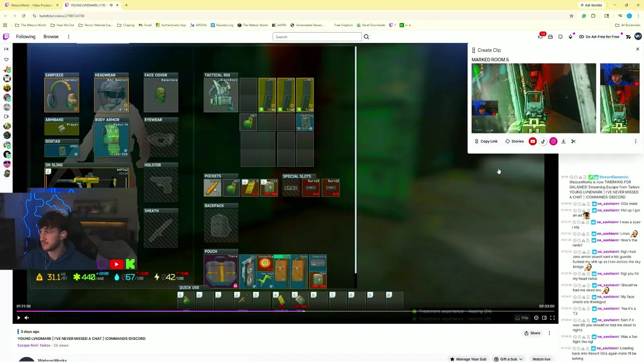Open the All Bookmarks folder
Viewport: 644px width, 362px height.
pyautogui.click(x=628, y=25)
